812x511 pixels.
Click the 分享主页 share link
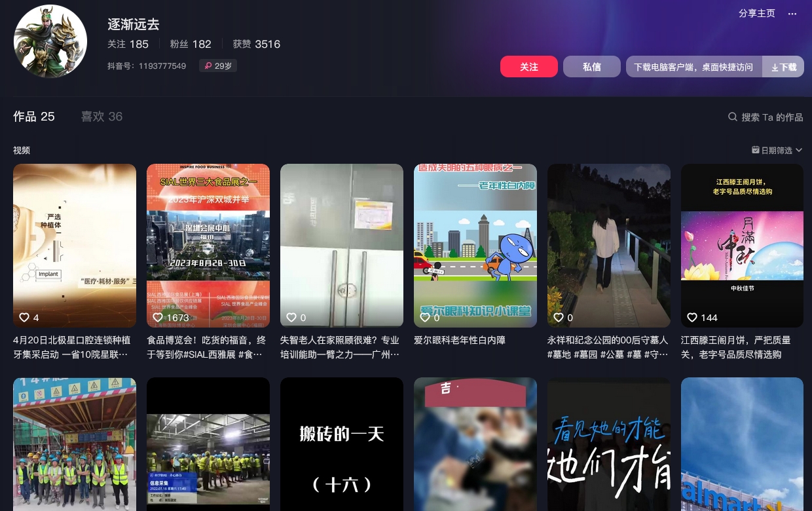pos(757,14)
